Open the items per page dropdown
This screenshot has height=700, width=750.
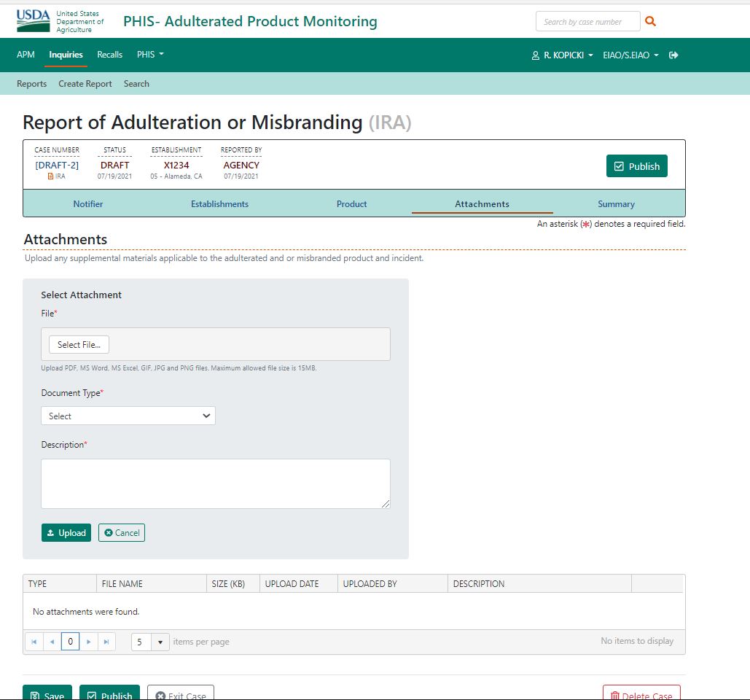click(160, 642)
